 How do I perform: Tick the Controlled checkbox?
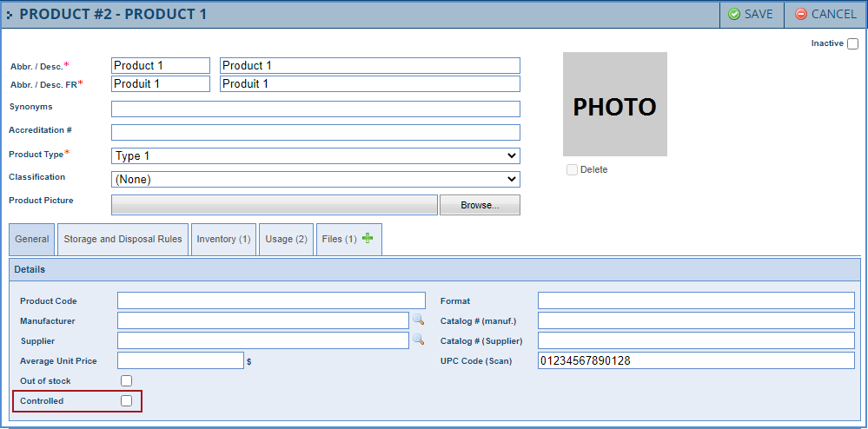[127, 401]
